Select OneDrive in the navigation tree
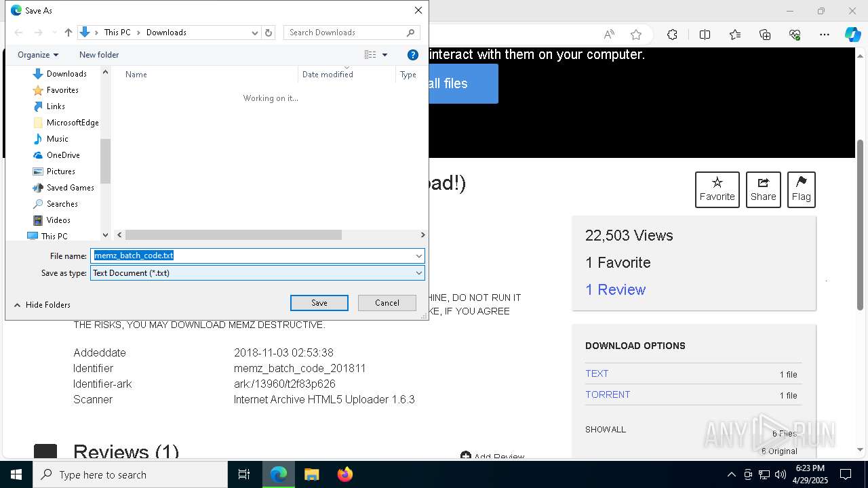868x488 pixels. [x=63, y=155]
